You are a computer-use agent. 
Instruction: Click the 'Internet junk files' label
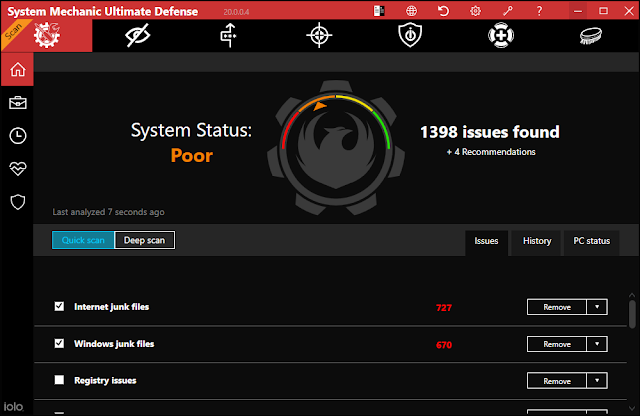coord(111,307)
